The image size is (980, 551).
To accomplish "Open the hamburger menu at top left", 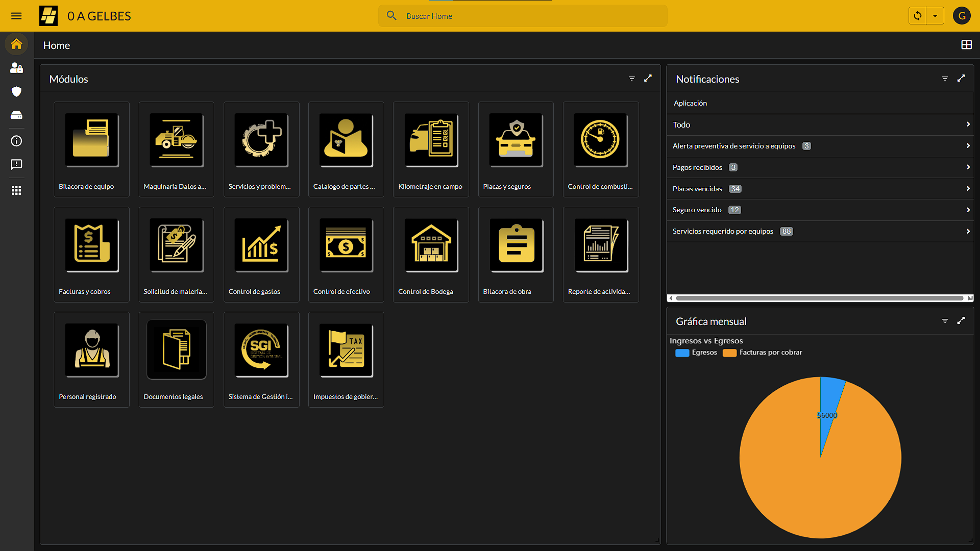I will 16,16.
